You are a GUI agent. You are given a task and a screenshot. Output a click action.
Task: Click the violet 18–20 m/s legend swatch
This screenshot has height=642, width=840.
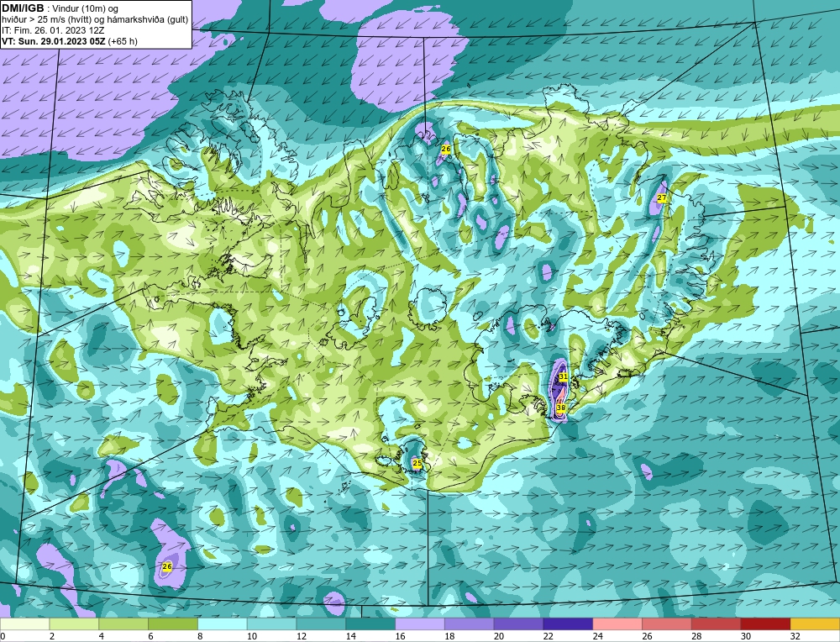coord(470,624)
